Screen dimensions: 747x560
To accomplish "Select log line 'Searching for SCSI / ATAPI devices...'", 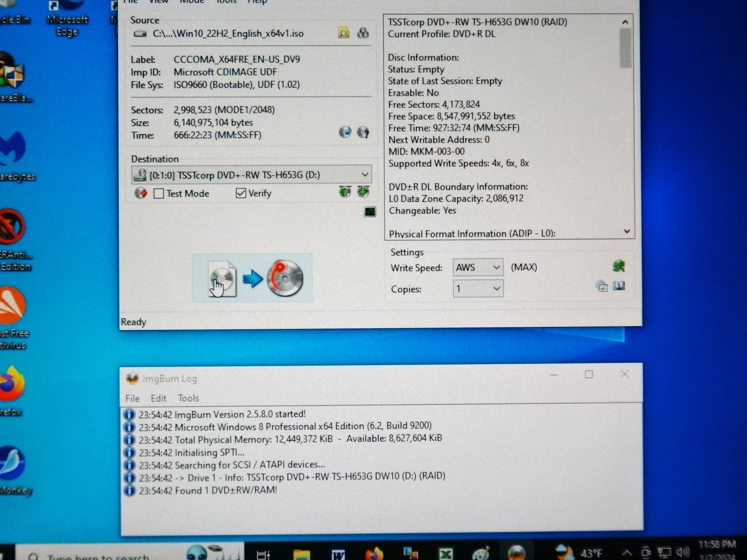I will point(232,465).
